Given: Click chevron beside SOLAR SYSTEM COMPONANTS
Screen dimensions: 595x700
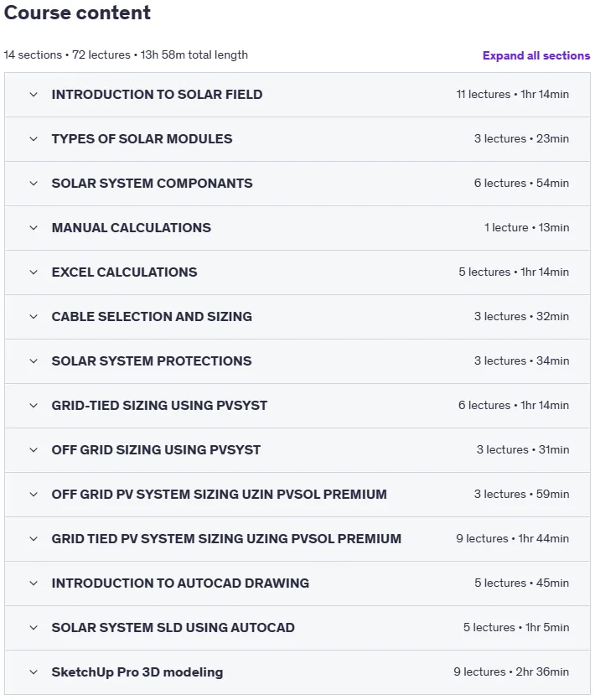Looking at the screenshot, I should [34, 184].
